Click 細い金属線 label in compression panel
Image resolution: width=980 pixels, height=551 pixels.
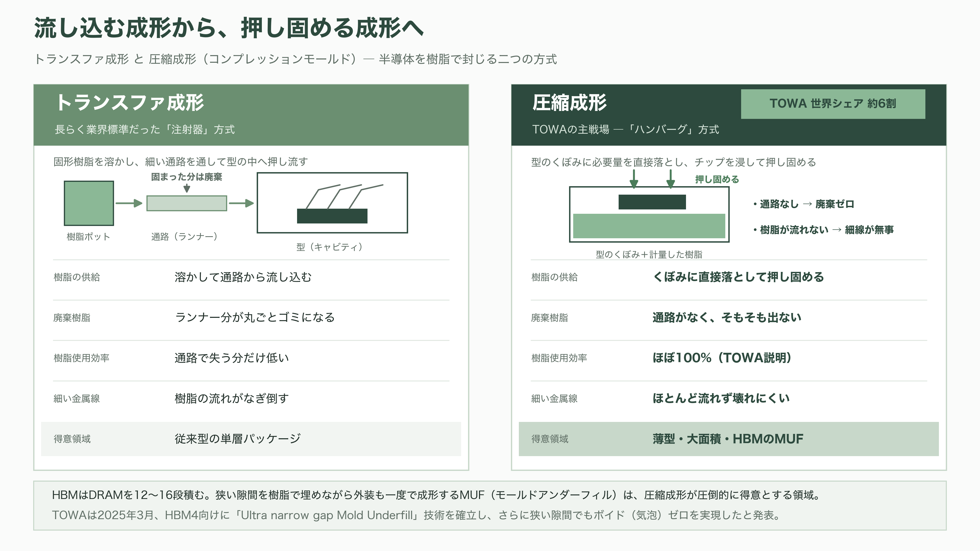pyautogui.click(x=554, y=398)
